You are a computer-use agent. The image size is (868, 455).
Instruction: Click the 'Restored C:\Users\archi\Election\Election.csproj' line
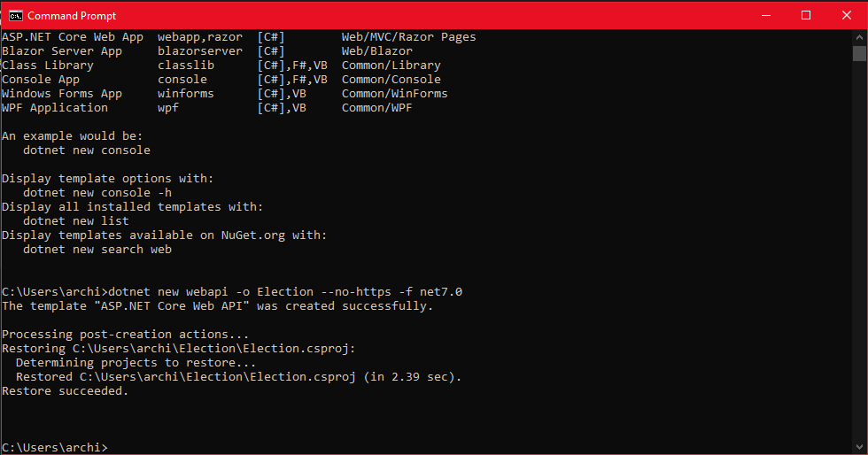click(239, 377)
